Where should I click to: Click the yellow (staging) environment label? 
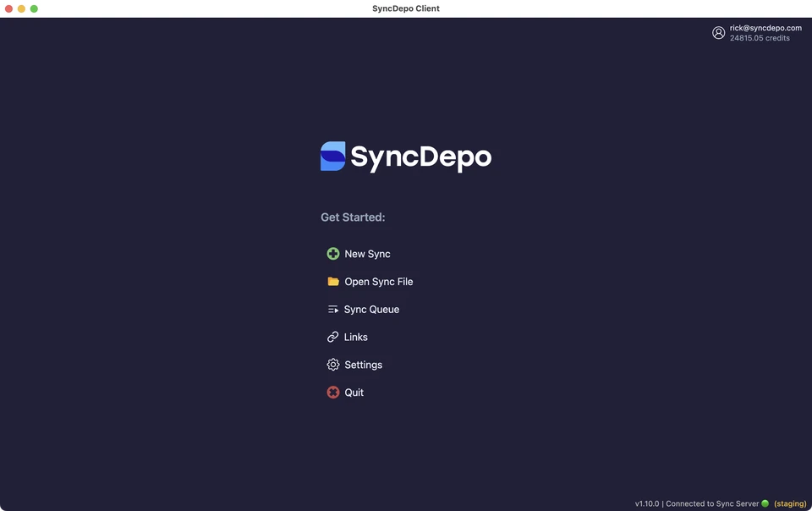point(790,503)
